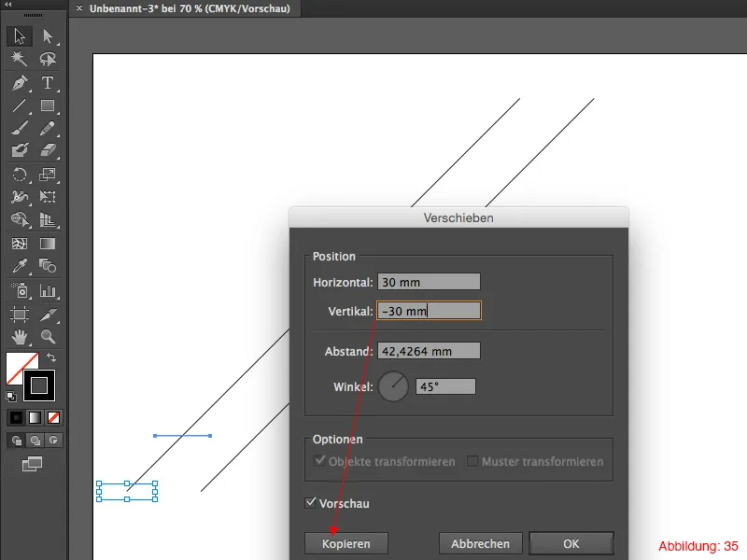Image resolution: width=747 pixels, height=560 pixels.
Task: Set fill to None
Action: click(x=53, y=417)
